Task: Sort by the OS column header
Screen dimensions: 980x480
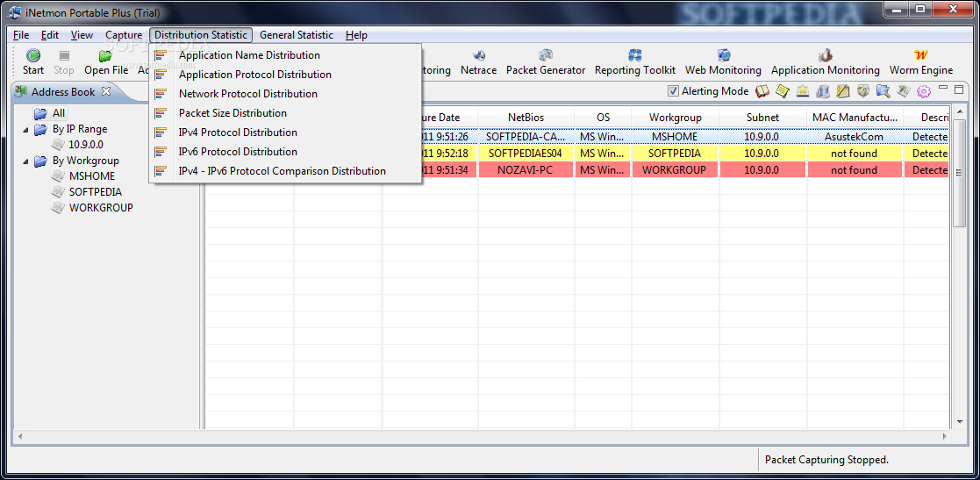Action: (603, 118)
